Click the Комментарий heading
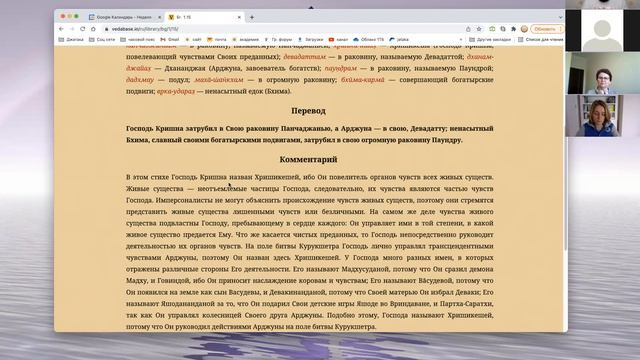This screenshot has height=360, width=640. tap(308, 159)
